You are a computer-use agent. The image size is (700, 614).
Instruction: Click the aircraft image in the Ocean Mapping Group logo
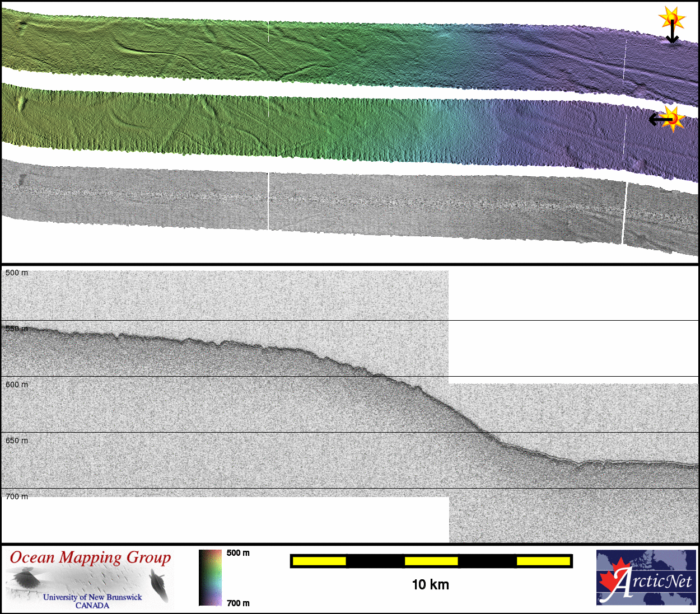(x=24, y=579)
